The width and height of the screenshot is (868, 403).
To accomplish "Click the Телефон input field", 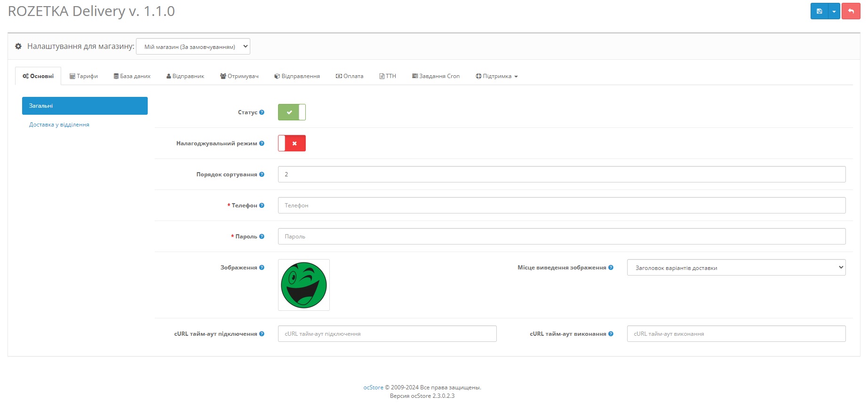I will click(562, 205).
